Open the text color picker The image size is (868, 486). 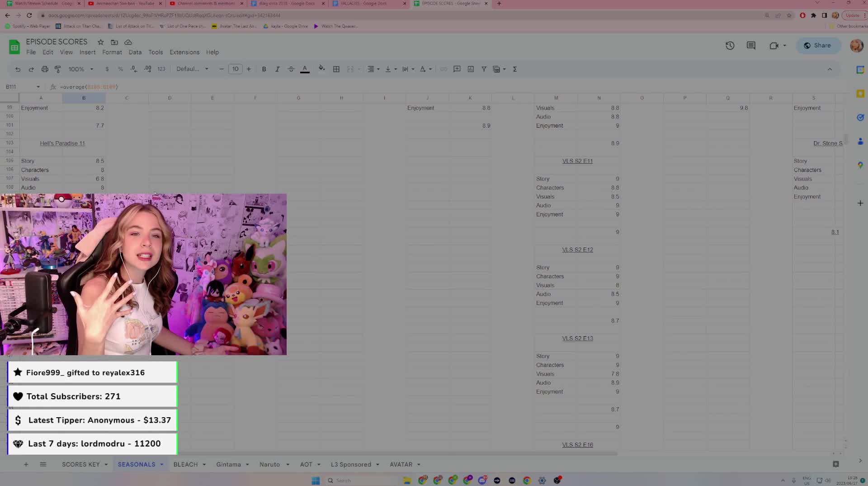[x=305, y=69]
